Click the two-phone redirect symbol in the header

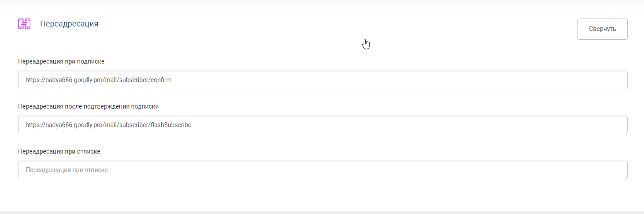pyautogui.click(x=24, y=24)
